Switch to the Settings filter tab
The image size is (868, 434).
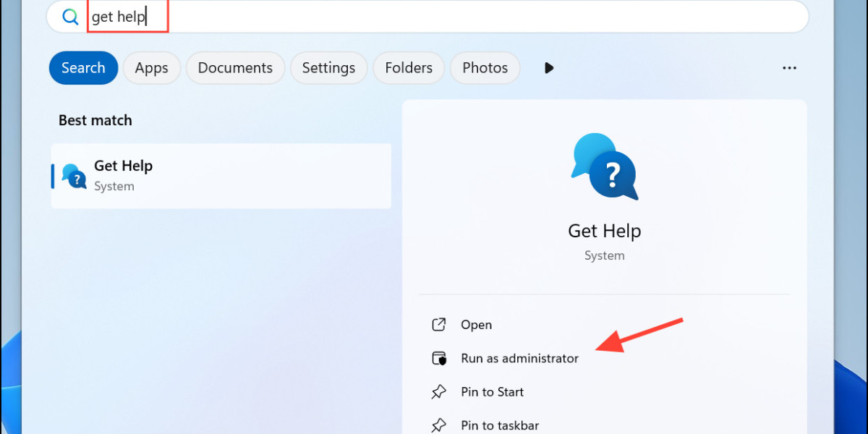328,68
